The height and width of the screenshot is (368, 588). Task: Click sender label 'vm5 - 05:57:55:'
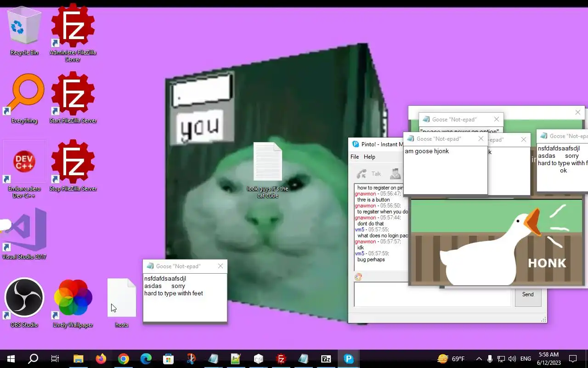(x=372, y=230)
